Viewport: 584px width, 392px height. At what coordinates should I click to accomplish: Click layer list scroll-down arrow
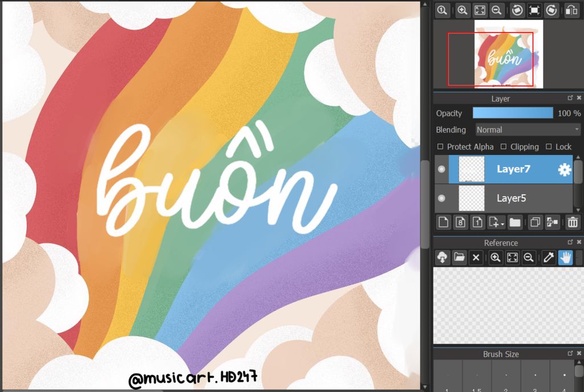point(578,210)
